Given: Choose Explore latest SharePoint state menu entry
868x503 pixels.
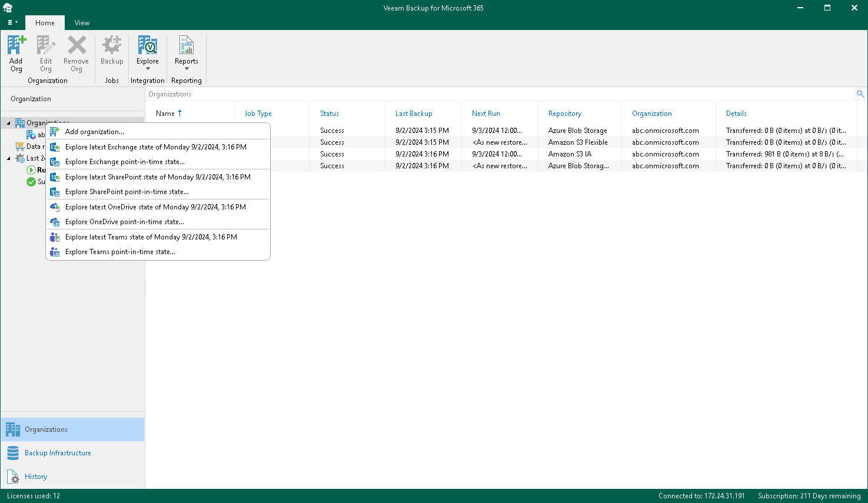Looking at the screenshot, I should 158,177.
